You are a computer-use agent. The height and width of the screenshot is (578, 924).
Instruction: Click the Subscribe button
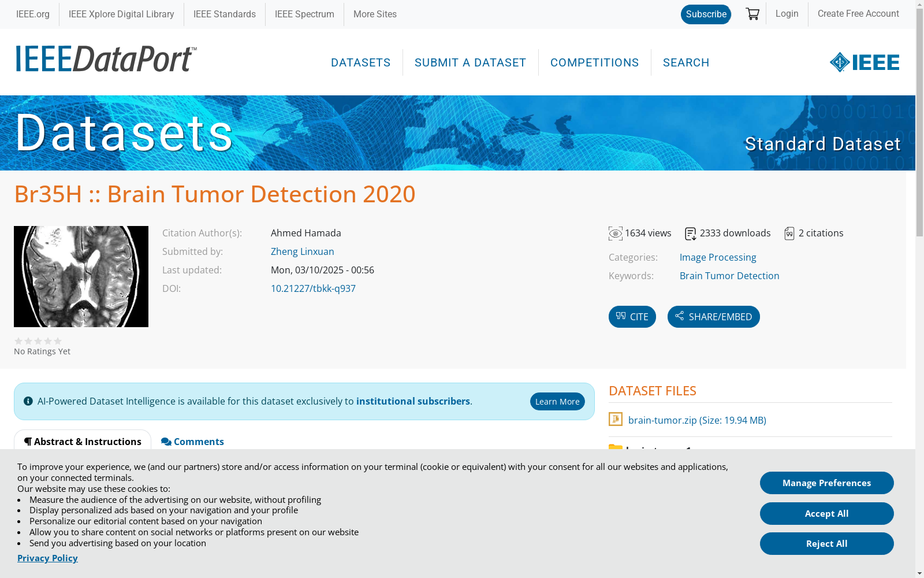[706, 14]
